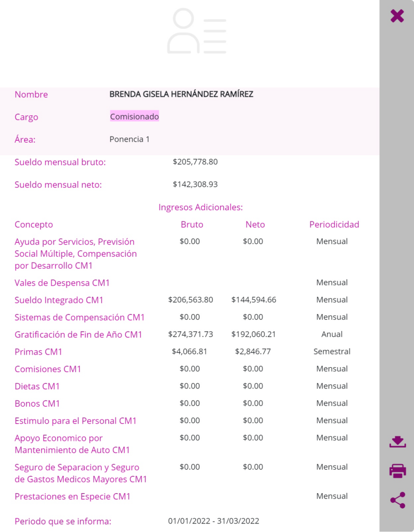
Task: Click the share icon
Action: coord(397,500)
